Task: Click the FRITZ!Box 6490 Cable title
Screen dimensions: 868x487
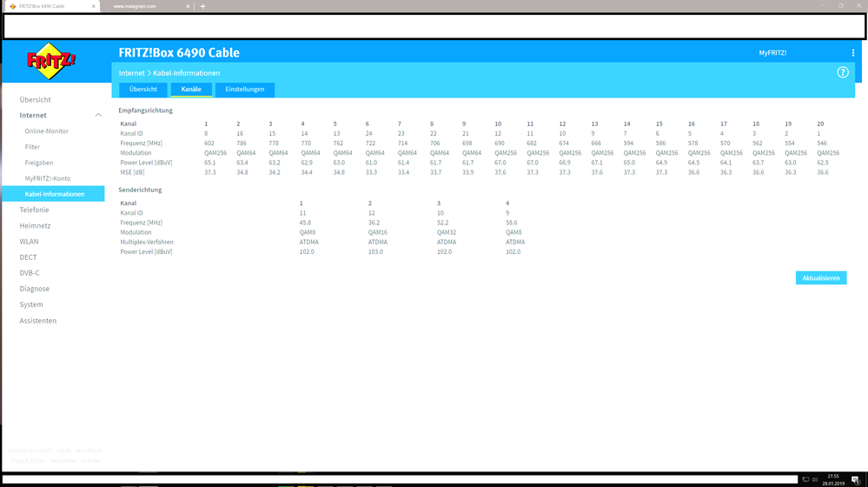Action: pyautogui.click(x=179, y=53)
